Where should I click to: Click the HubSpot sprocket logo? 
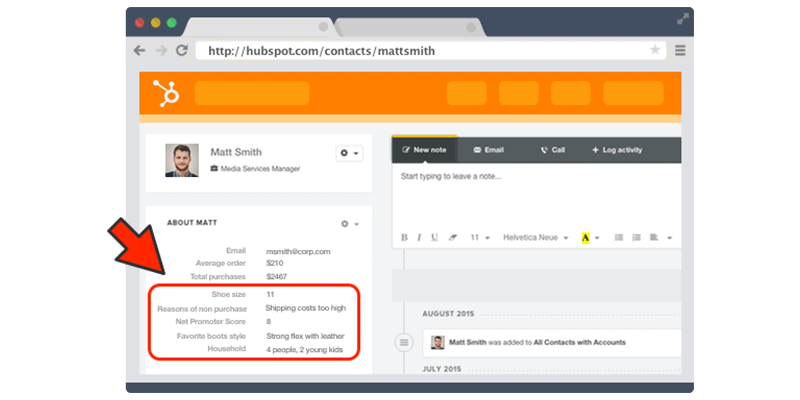click(166, 93)
